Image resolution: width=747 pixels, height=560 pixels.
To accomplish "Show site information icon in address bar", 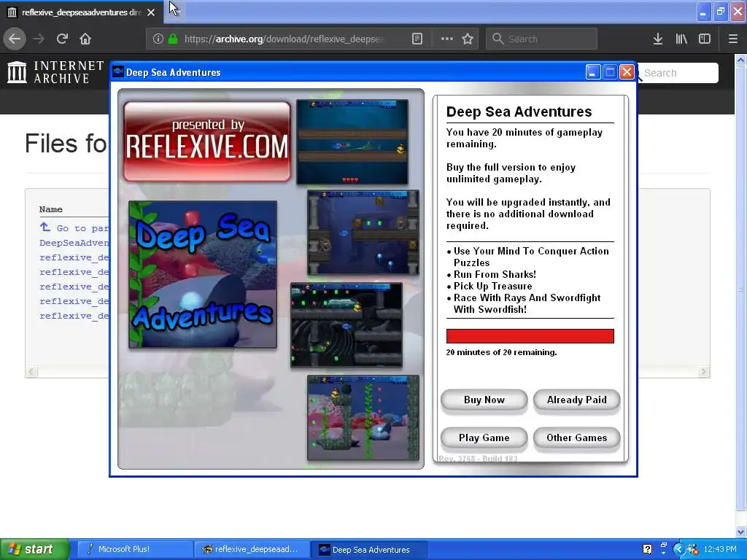I will [158, 39].
